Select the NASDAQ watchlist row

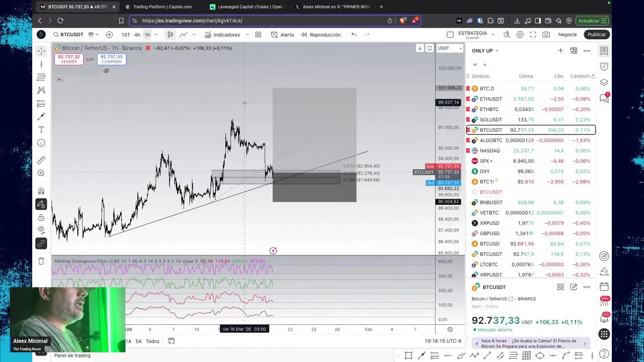[531, 151]
